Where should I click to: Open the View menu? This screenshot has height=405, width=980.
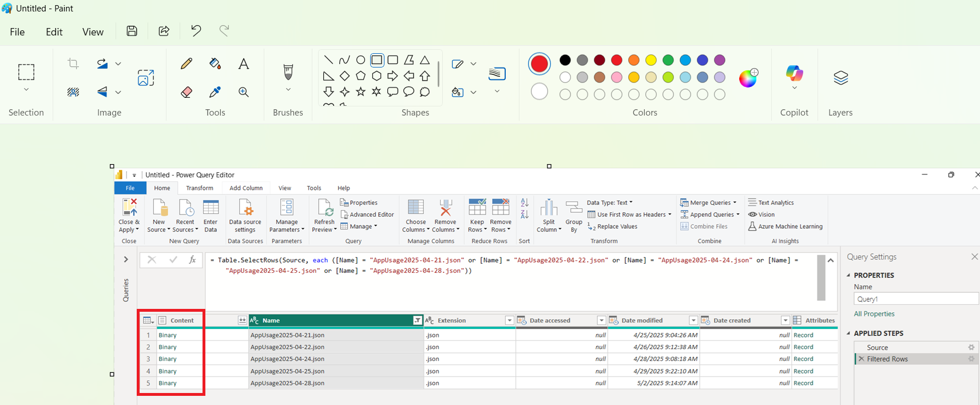point(93,32)
